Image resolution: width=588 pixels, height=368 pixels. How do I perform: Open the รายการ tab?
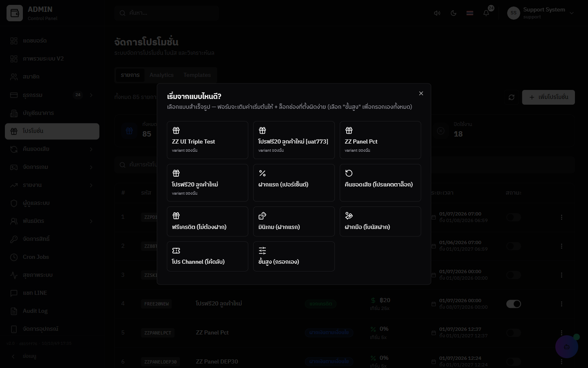(130, 75)
